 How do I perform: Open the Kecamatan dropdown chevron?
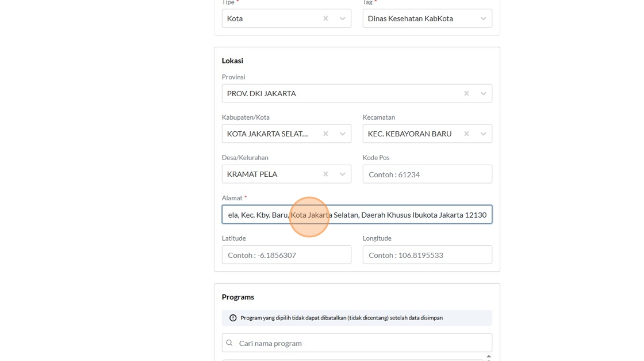pos(484,134)
